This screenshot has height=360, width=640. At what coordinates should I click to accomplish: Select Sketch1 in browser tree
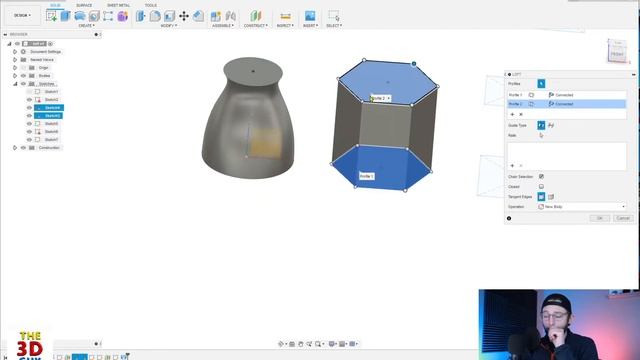(51, 92)
